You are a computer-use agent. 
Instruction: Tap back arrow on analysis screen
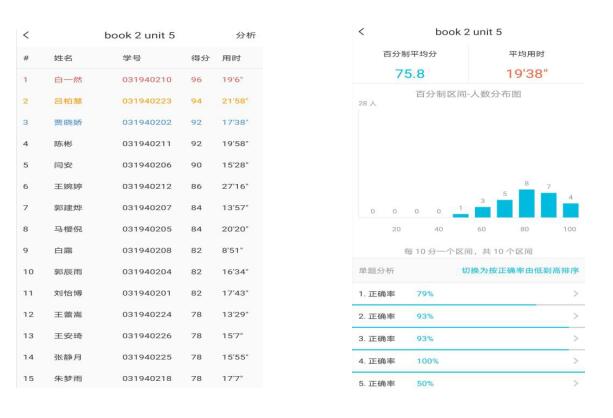point(362,33)
